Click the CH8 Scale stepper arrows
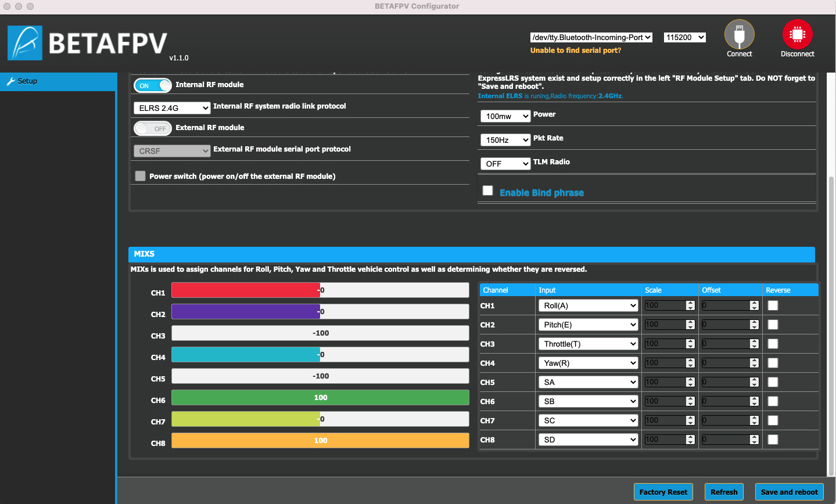 pos(690,440)
